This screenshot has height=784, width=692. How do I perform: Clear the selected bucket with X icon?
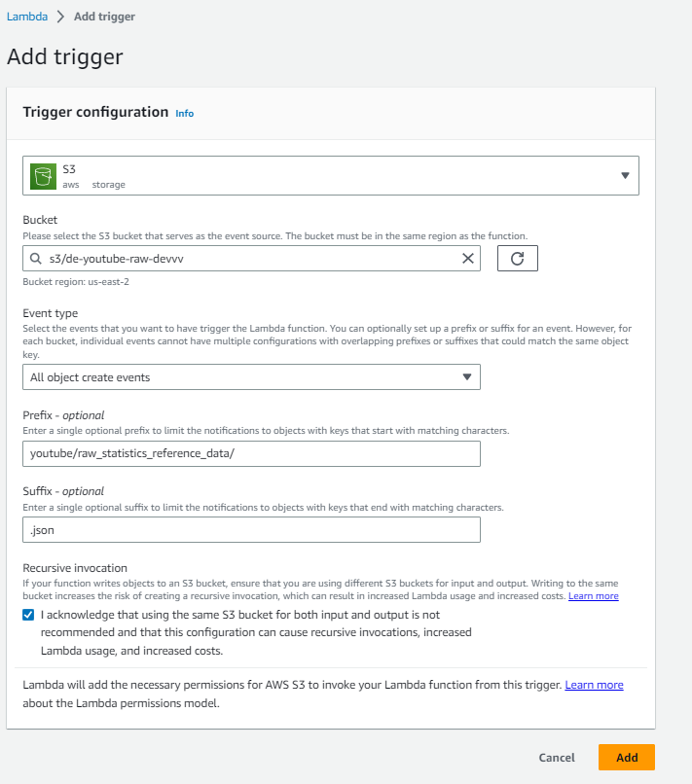click(x=468, y=258)
